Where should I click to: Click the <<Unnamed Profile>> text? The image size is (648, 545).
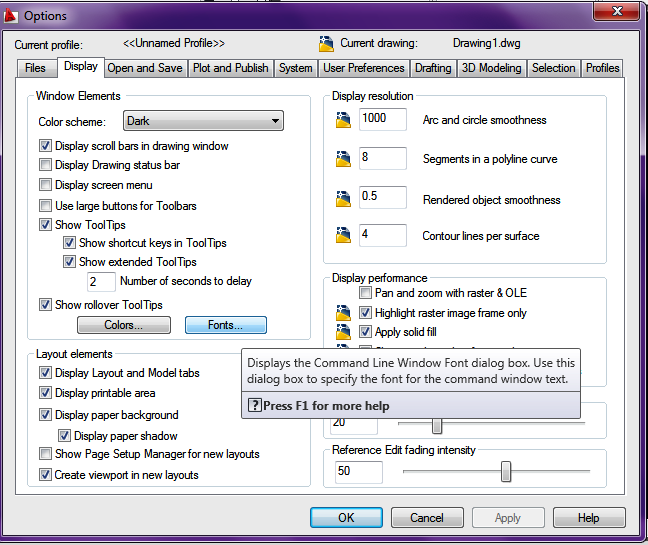(174, 43)
